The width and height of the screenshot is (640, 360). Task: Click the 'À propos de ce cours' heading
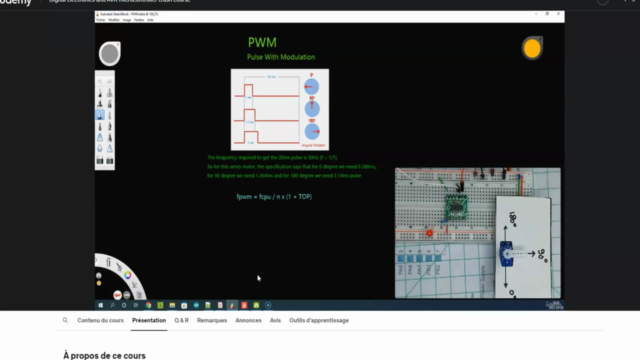(104, 356)
